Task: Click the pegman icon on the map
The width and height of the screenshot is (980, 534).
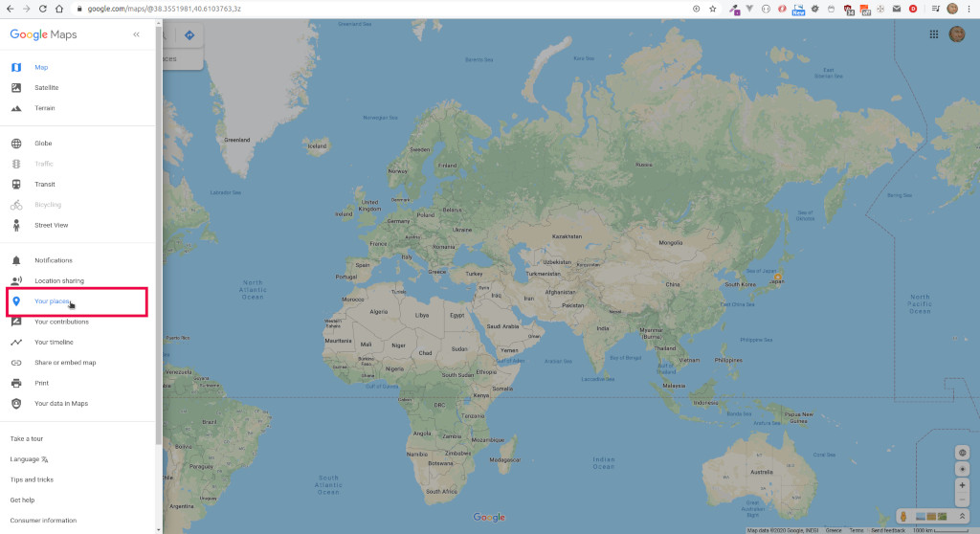Action: (903, 517)
